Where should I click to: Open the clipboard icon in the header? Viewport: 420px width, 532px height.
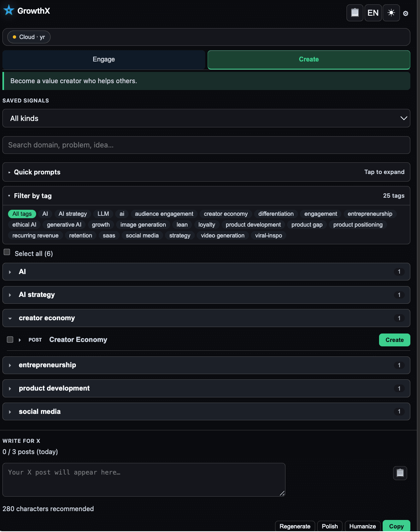point(355,13)
